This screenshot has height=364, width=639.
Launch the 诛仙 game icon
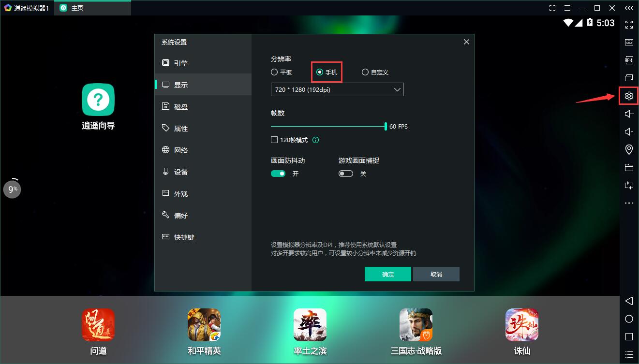[x=522, y=325]
